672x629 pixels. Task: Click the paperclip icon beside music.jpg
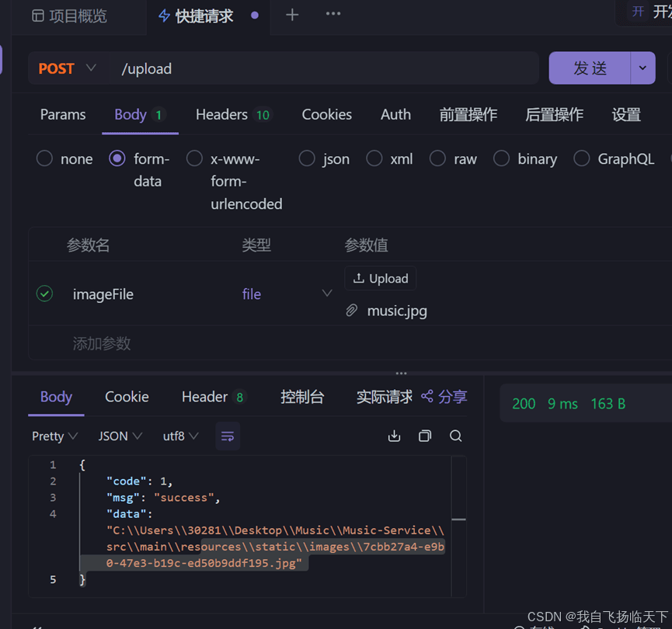point(353,311)
